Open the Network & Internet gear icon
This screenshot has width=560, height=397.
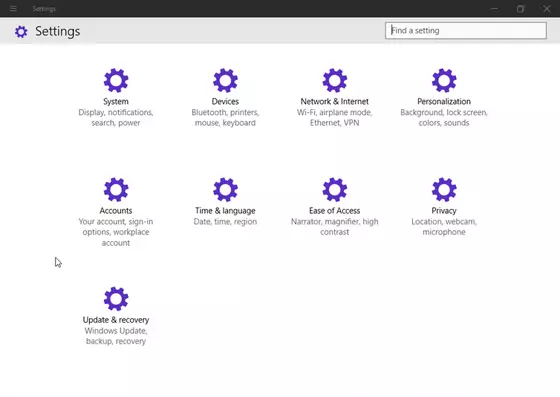click(334, 80)
